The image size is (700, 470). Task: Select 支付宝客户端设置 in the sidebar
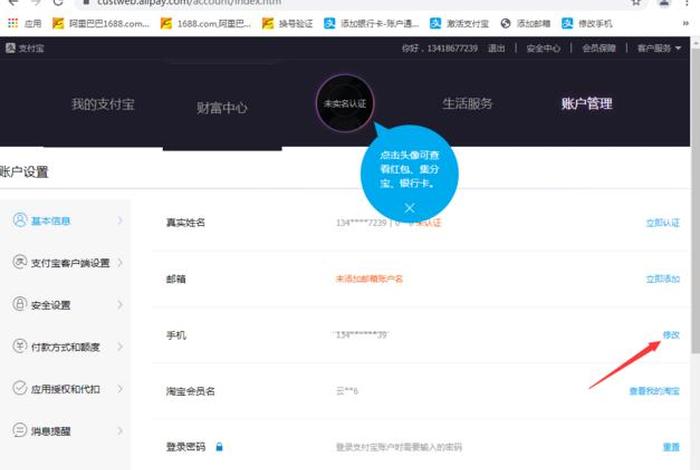70,263
